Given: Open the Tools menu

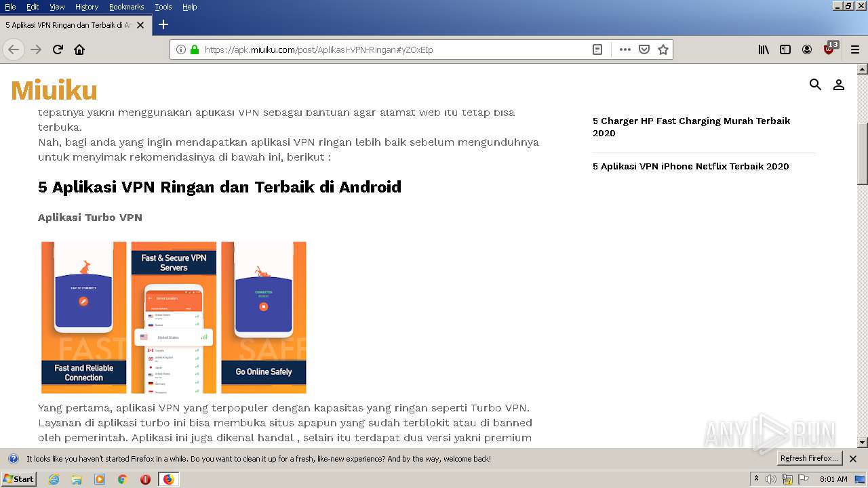Looking at the screenshot, I should coord(163,7).
